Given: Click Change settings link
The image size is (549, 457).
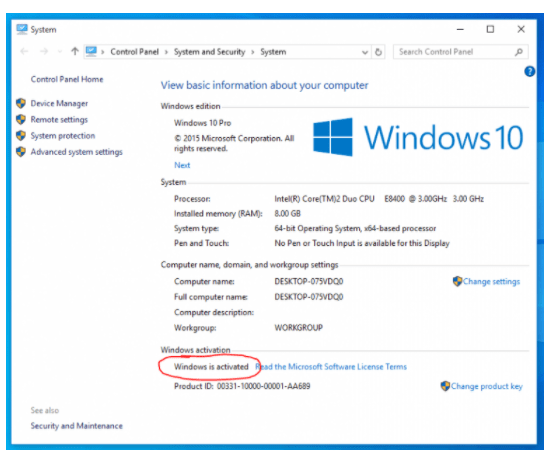Looking at the screenshot, I should coord(491,282).
